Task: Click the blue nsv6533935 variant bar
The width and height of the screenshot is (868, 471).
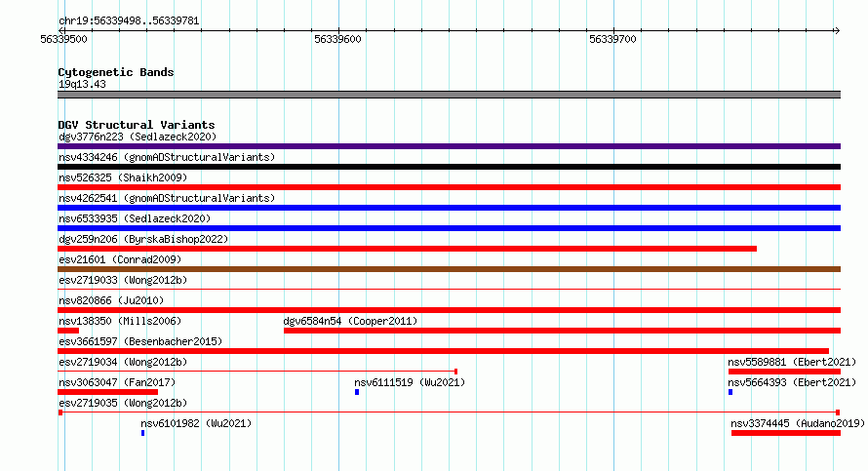Action: (x=449, y=228)
